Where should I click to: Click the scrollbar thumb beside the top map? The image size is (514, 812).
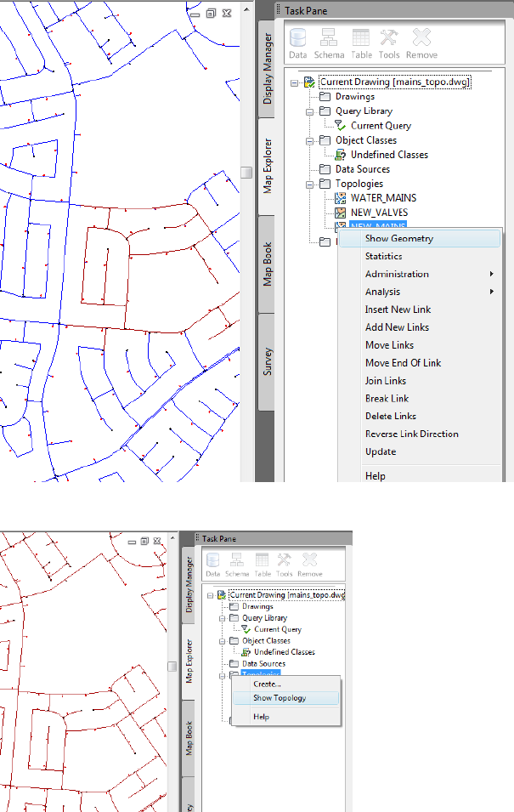pos(246,172)
